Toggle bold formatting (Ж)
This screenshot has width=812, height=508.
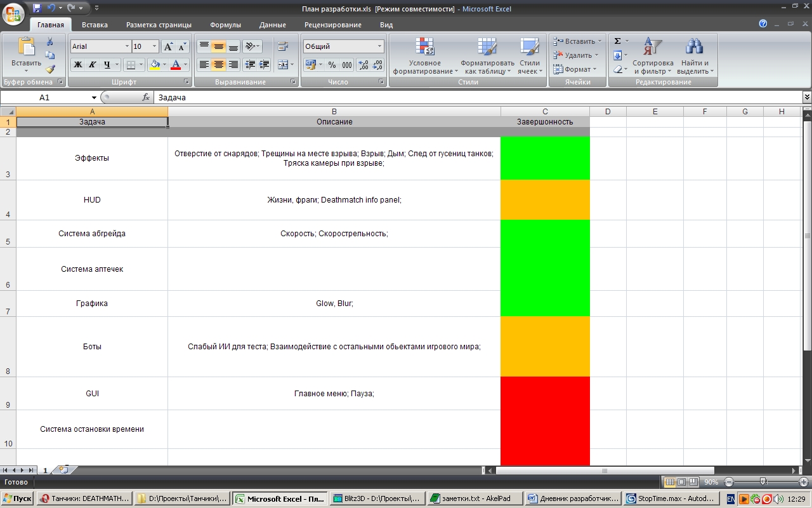point(77,65)
